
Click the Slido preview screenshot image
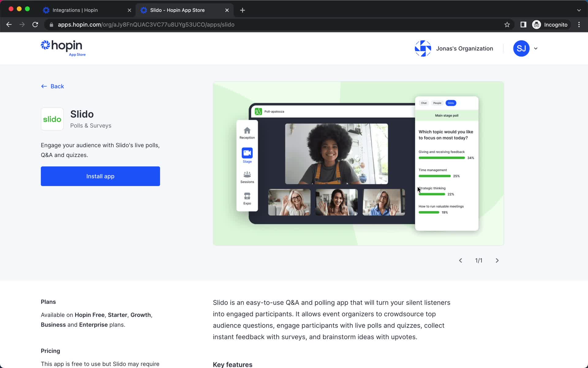358,163
